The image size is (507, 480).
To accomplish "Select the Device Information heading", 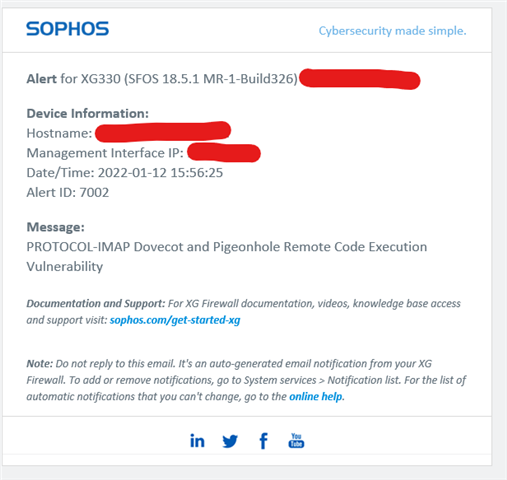I will [x=88, y=114].
